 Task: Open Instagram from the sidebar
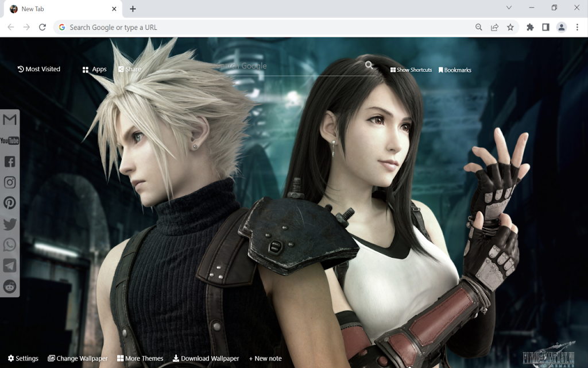[10, 182]
